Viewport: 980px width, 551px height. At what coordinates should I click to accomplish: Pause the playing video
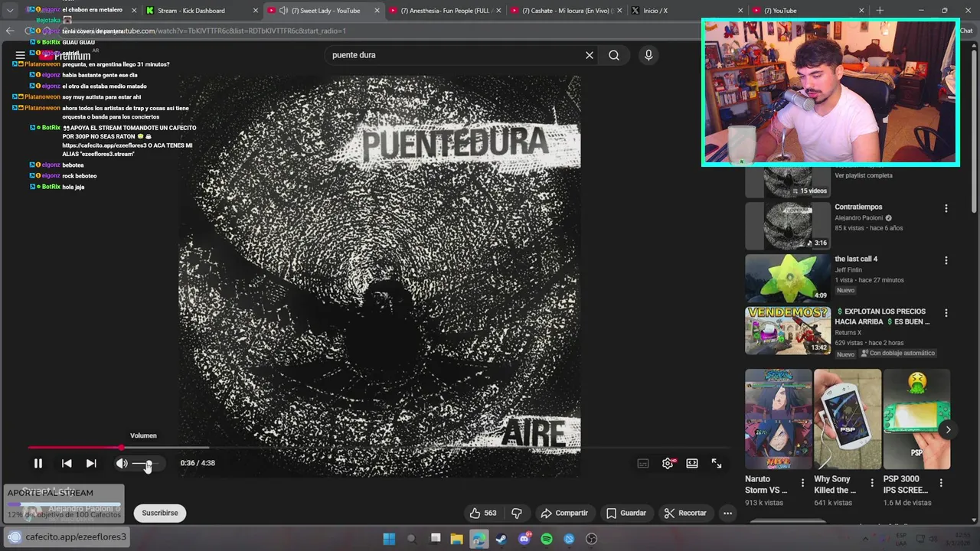[x=38, y=463]
